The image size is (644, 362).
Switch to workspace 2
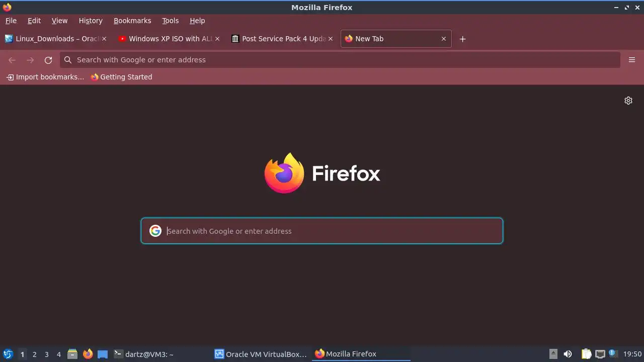(x=34, y=354)
